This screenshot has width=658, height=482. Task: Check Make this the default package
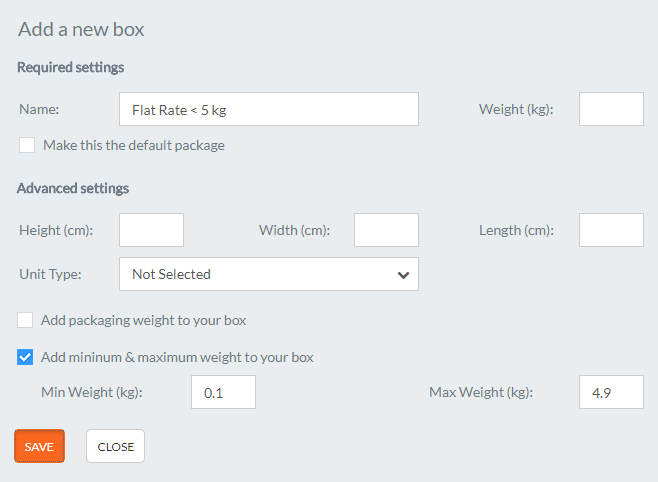click(27, 145)
